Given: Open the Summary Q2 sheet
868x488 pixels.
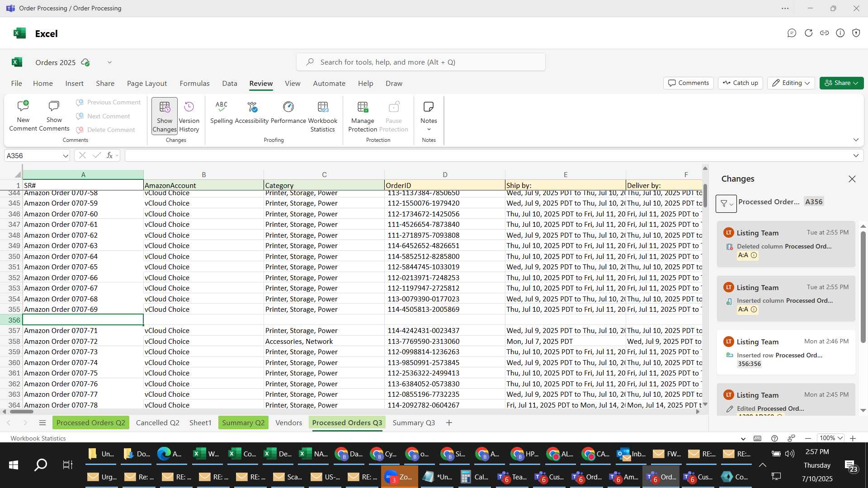Looking at the screenshot, I should pos(243,423).
